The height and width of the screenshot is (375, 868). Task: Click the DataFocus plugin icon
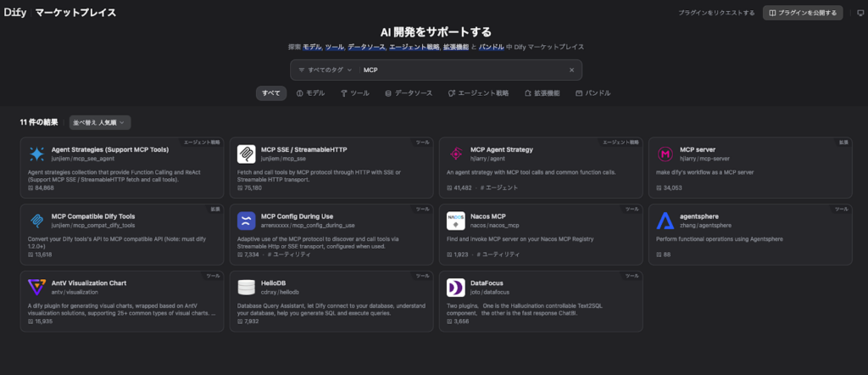tap(456, 287)
